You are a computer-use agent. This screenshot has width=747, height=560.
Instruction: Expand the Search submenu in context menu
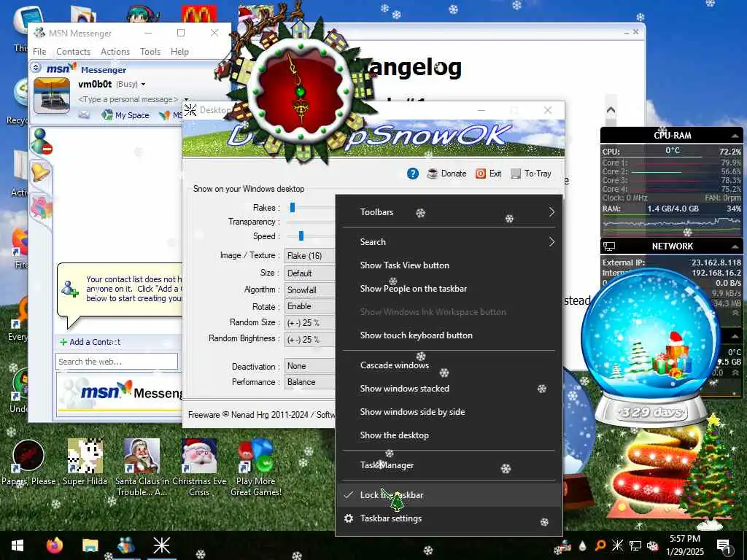[x=449, y=242]
